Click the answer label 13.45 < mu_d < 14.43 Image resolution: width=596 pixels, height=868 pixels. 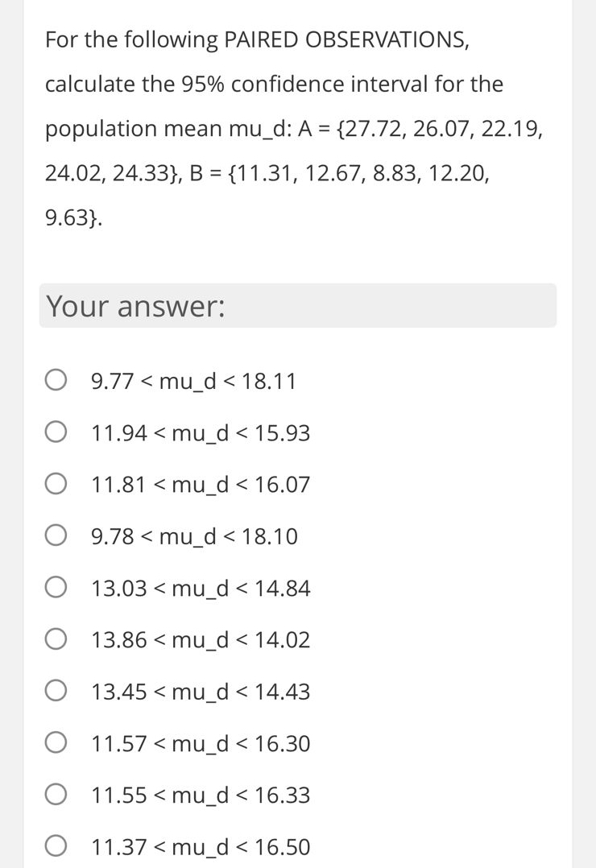click(201, 692)
